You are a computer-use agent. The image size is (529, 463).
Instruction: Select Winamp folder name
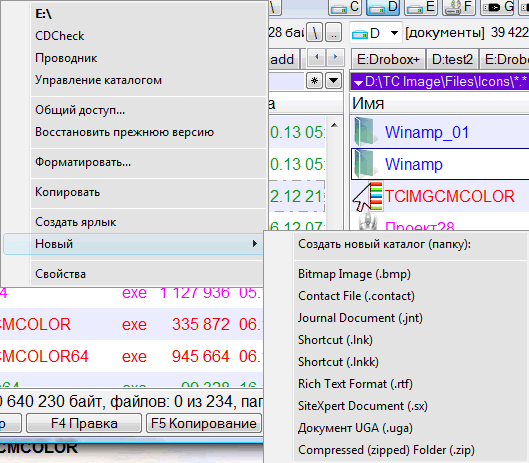[x=414, y=164]
